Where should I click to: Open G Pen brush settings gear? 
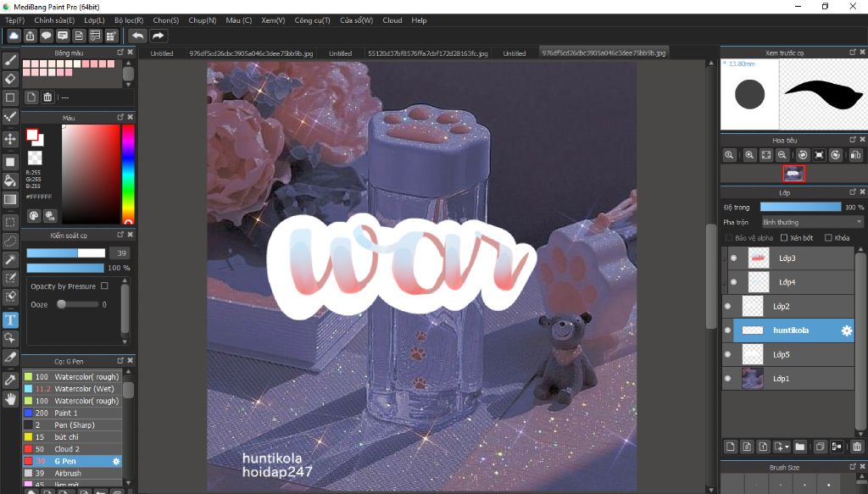click(116, 461)
